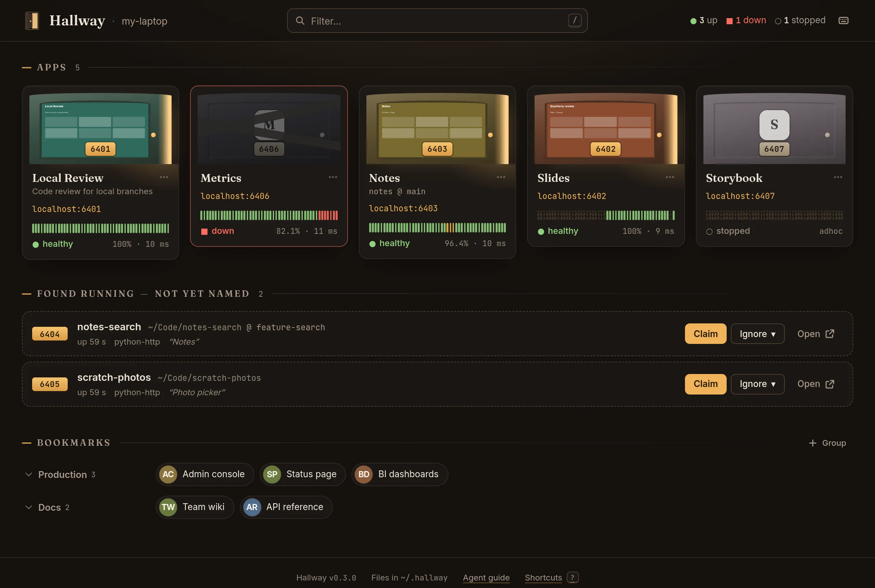Click the AC avatar of Admin console bookmark
Screen dimensions: 875x588
168,475
